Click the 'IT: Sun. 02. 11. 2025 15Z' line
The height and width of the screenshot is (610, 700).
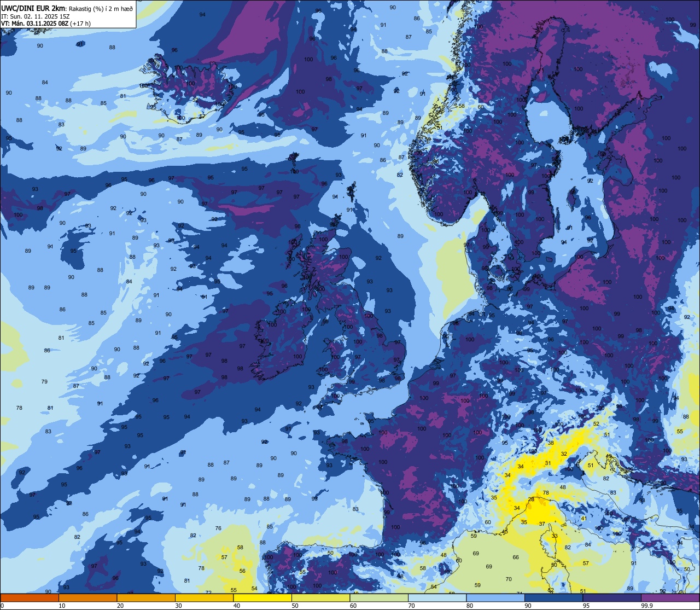[x=36, y=16]
